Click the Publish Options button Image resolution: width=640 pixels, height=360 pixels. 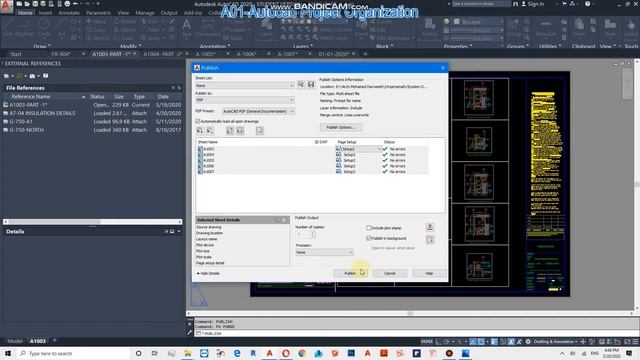point(341,127)
